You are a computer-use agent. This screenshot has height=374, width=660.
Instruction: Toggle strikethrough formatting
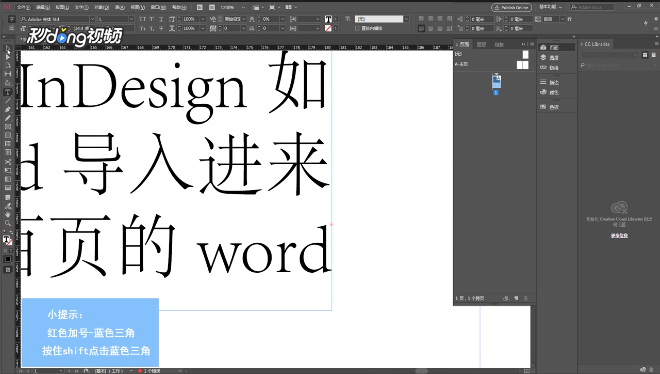pos(161,28)
